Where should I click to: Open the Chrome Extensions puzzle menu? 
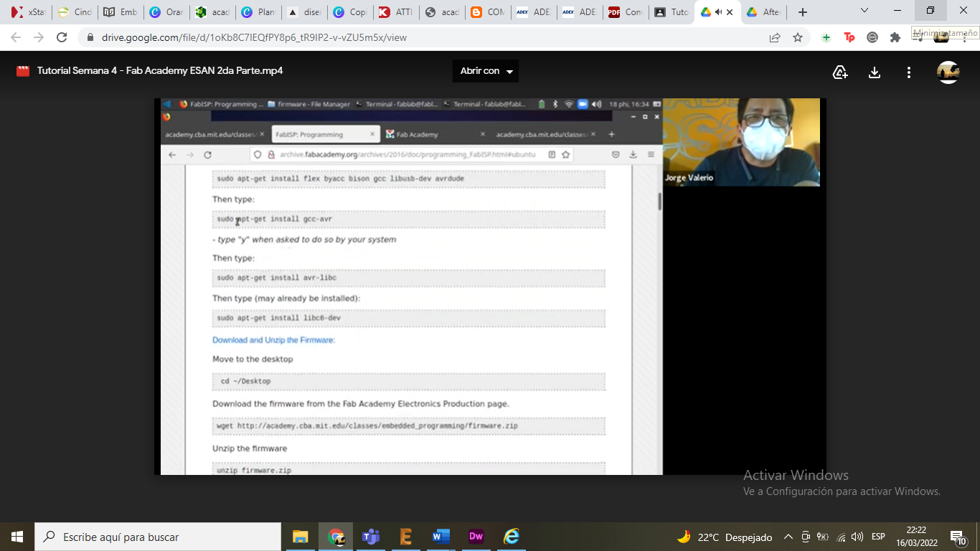coord(895,37)
